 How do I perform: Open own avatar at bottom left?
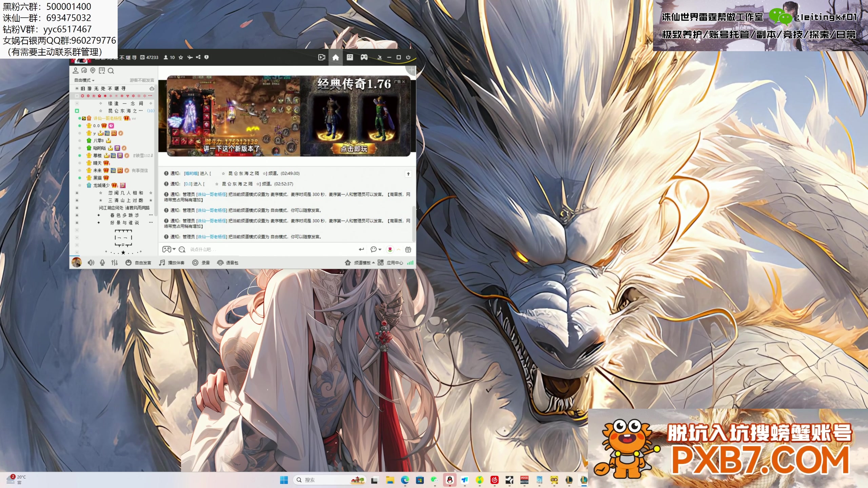click(x=77, y=262)
